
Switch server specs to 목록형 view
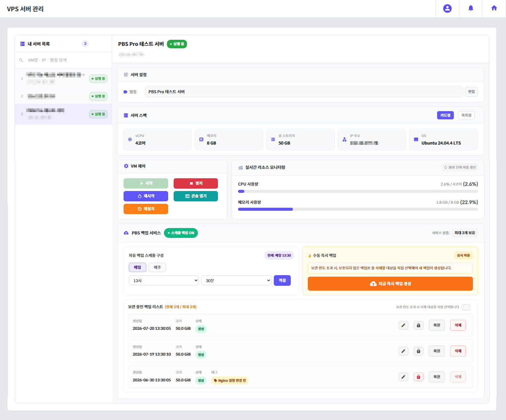point(466,115)
